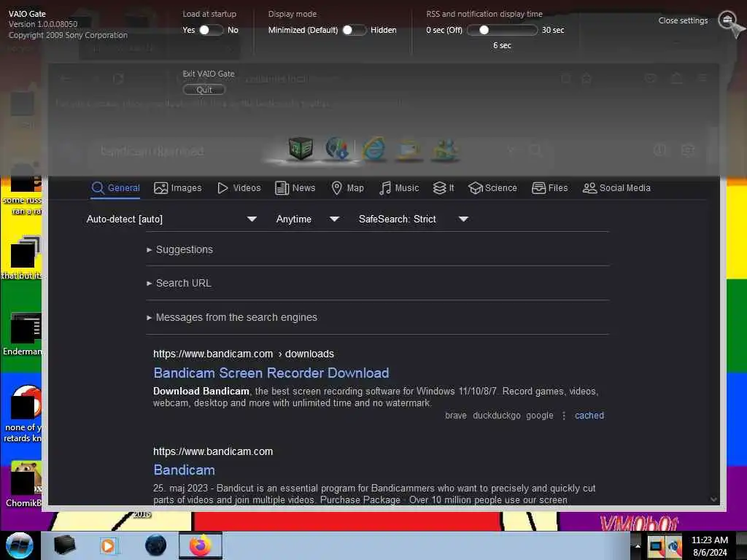747x560 pixels.
Task: Switch to the Videos search tab
Action: tap(239, 188)
